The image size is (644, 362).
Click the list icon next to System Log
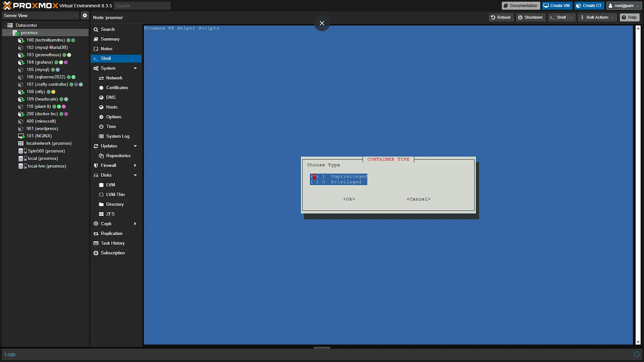101,136
